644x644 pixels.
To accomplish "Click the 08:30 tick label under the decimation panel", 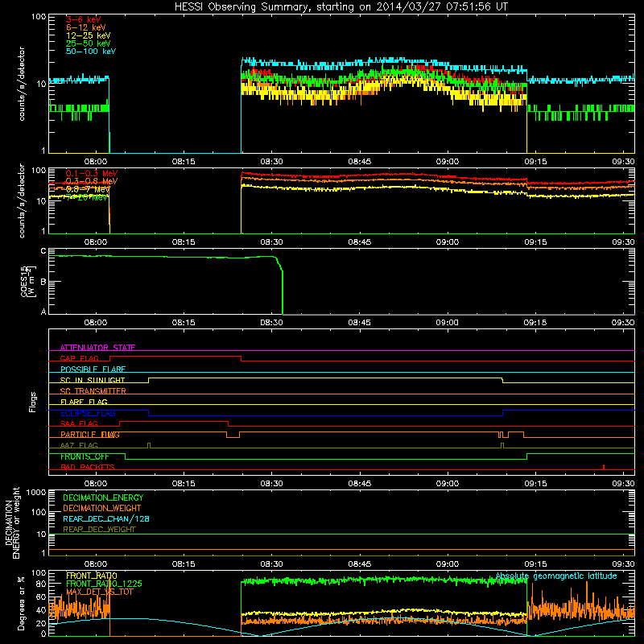I will pyautogui.click(x=271, y=564).
